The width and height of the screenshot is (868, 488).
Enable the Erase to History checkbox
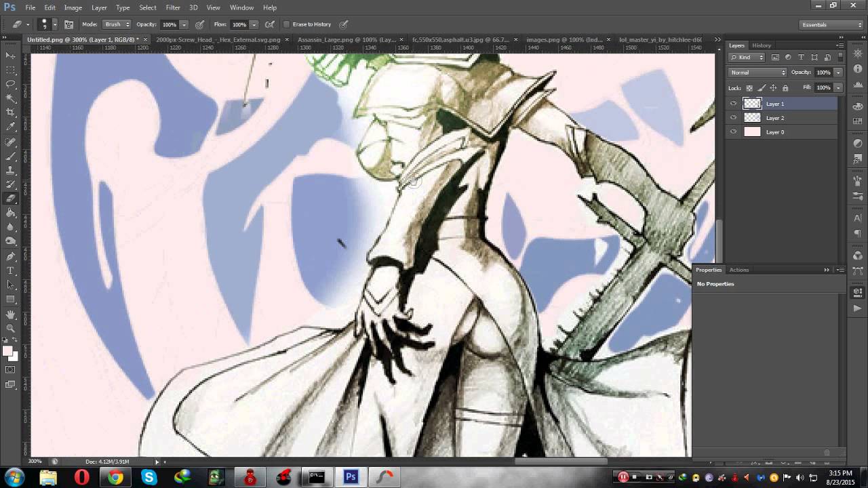coord(286,24)
